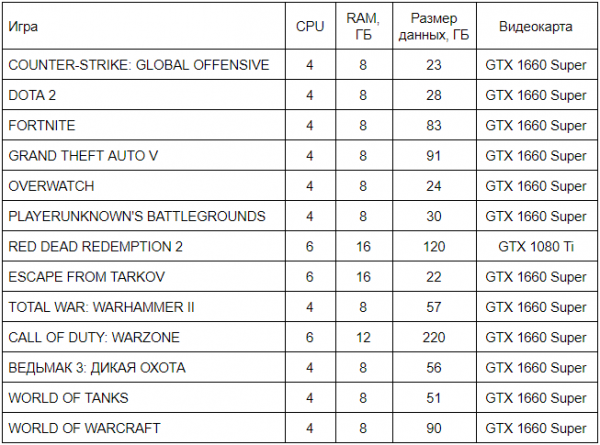
Task: Click the OVERWATCH game cell
Action: click(50, 186)
